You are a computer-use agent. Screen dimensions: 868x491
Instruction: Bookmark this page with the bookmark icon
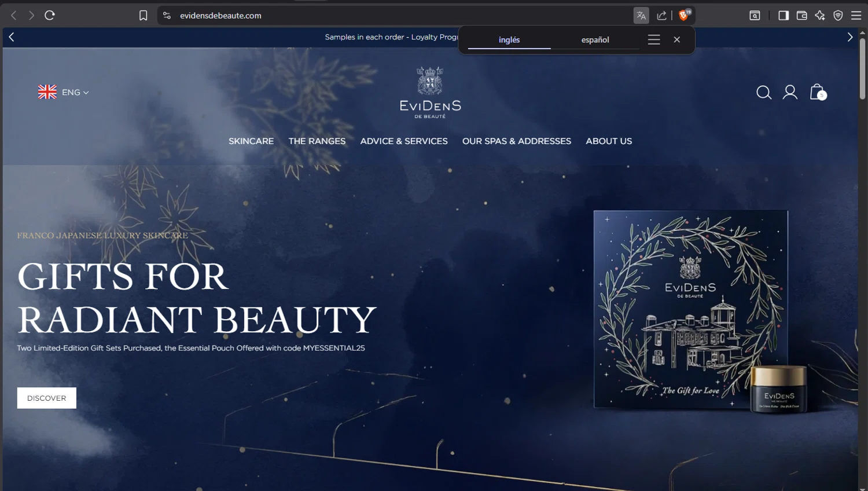144,16
